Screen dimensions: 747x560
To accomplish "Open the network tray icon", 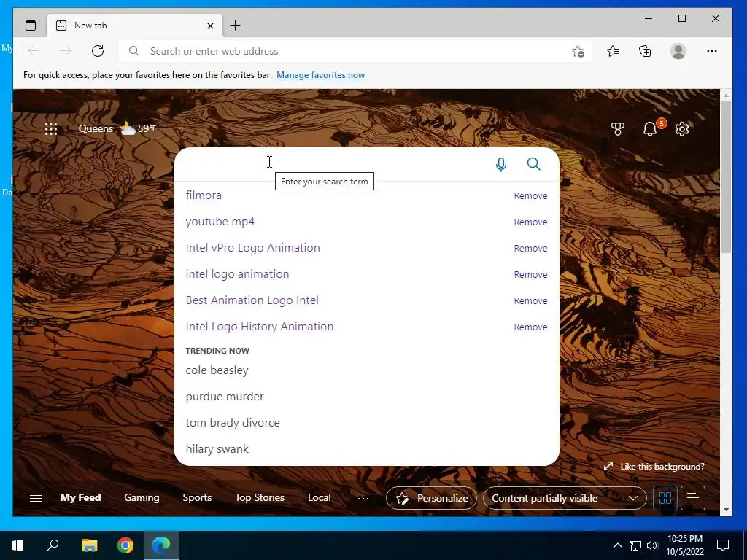I will pos(635,545).
